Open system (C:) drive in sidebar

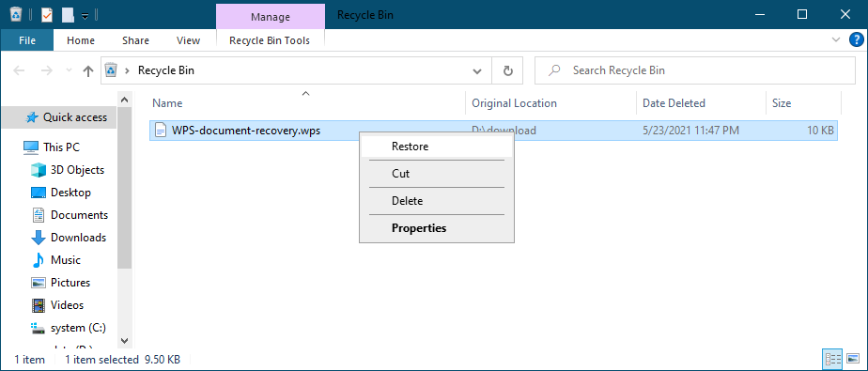78,328
